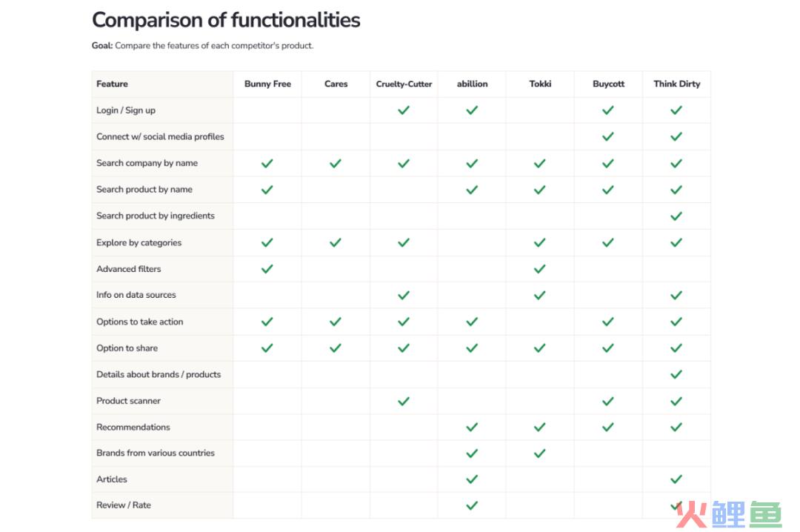This screenshot has width=800, height=532.
Task: Click the Cruelty-Cutter Login / Sign up checkmark
Action: [x=404, y=110]
